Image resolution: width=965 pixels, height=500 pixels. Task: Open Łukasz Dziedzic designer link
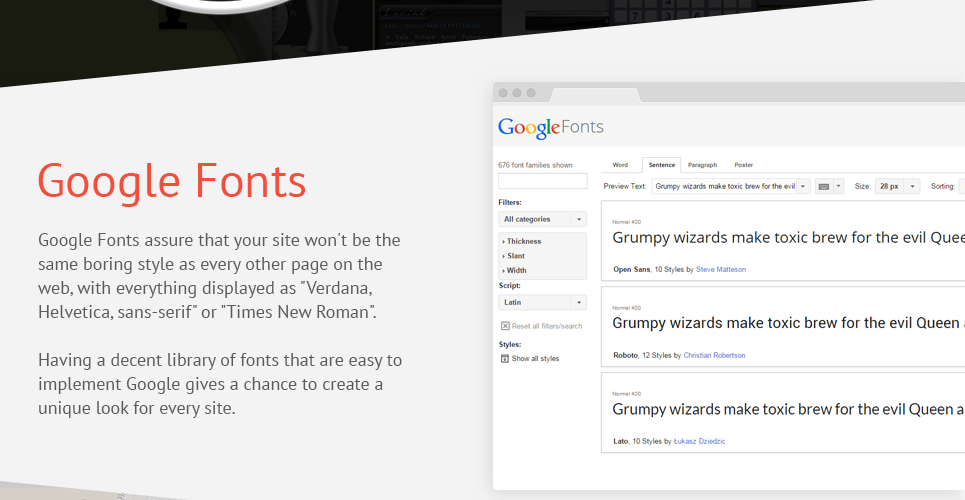(699, 442)
